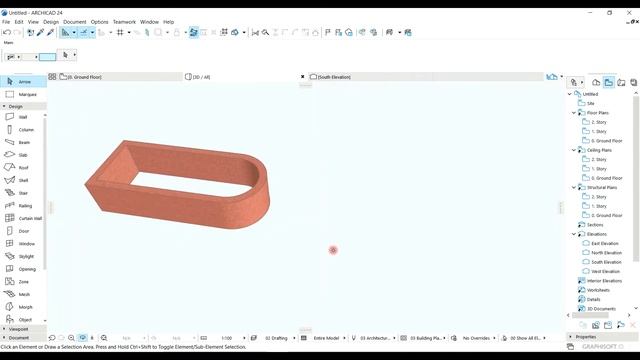Expand the Properties panel in navigator
This screenshot has height=360, width=640.
click(570, 337)
